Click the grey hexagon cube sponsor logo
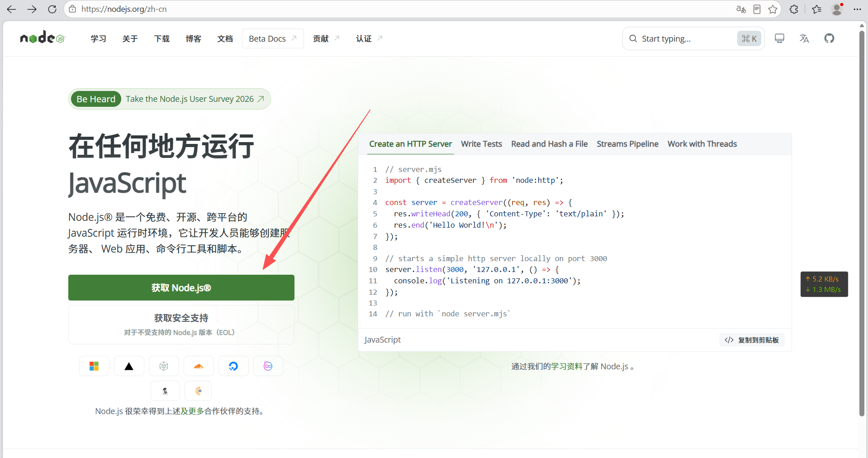The image size is (868, 458). pos(164,366)
